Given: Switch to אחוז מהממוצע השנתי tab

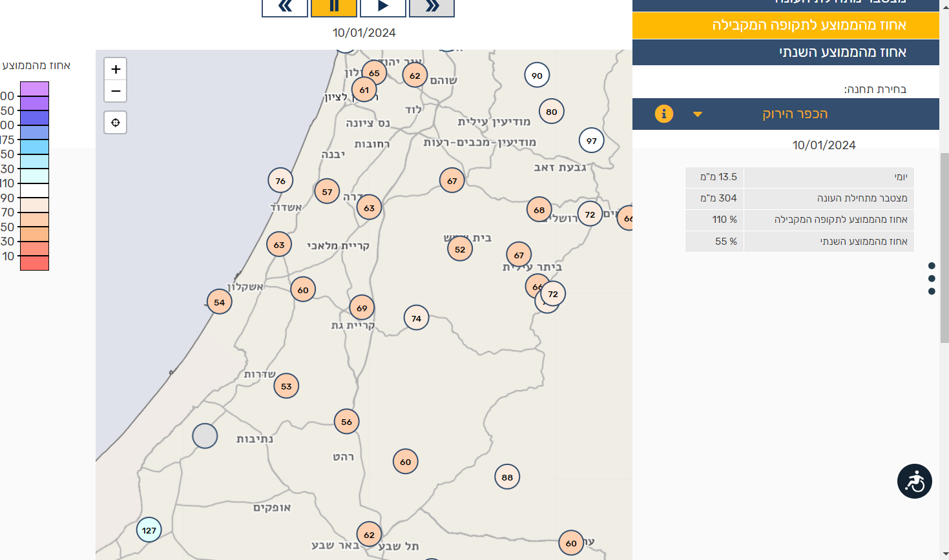Looking at the screenshot, I should (x=786, y=52).
